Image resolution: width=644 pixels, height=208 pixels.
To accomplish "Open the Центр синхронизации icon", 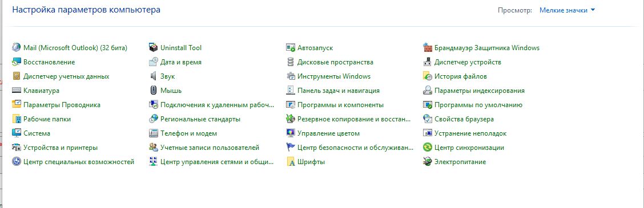I will click(428, 148).
